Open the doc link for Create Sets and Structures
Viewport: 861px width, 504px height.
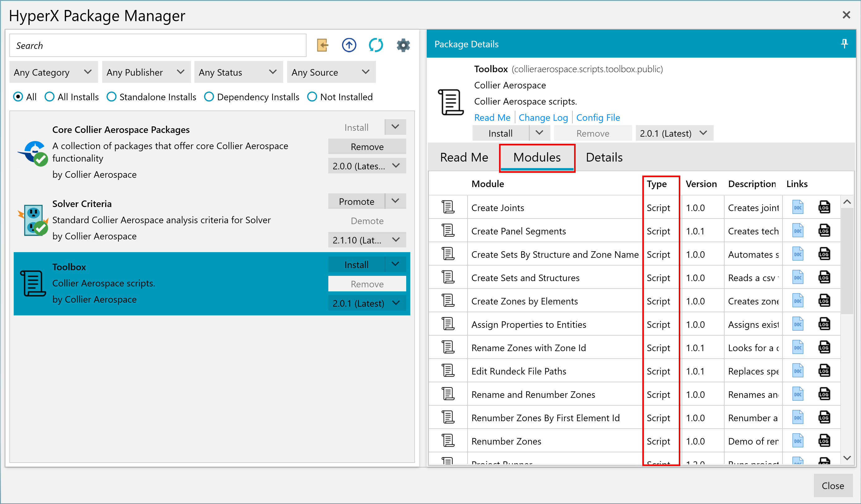click(798, 277)
